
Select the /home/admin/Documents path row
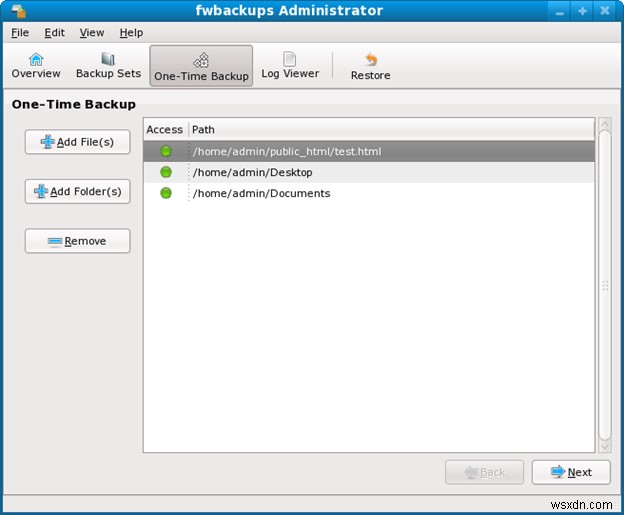pos(369,193)
